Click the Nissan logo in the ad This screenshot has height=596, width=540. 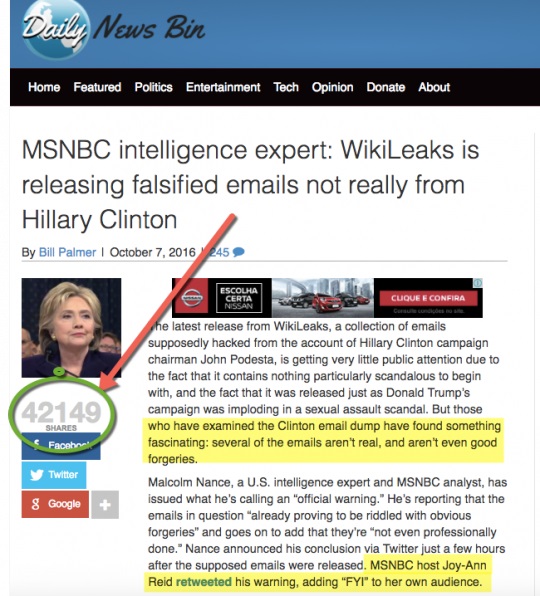[x=192, y=298]
